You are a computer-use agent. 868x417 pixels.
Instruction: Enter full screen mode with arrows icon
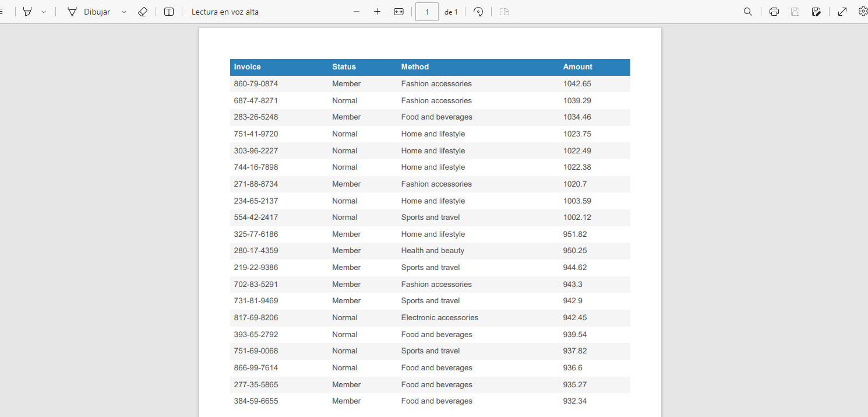click(x=842, y=12)
